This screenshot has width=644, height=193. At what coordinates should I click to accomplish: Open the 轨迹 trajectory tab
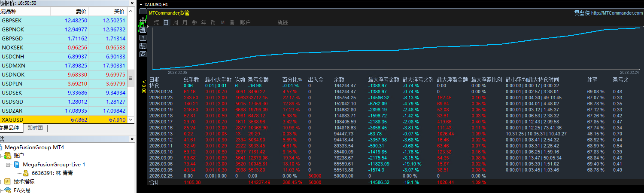point(283,22)
